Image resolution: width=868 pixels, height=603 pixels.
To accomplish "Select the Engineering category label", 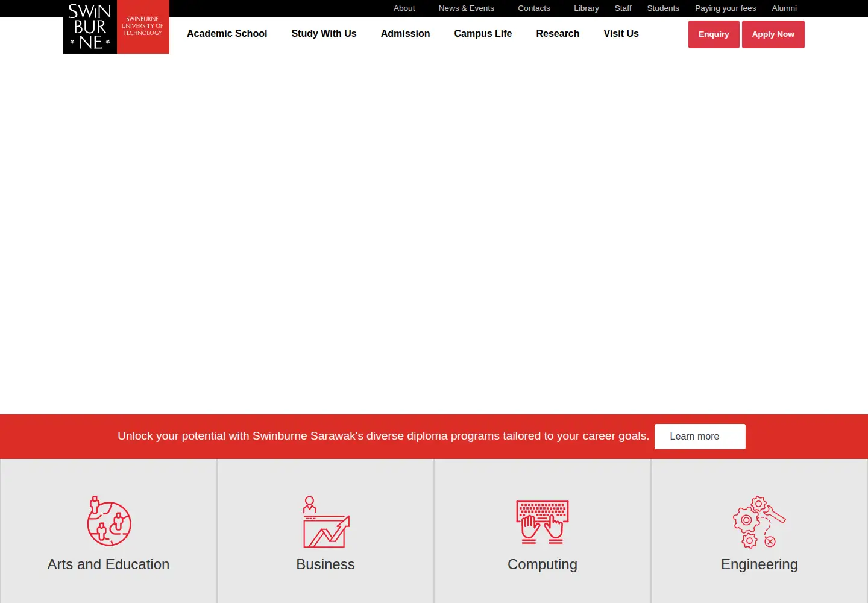I will 759,564.
